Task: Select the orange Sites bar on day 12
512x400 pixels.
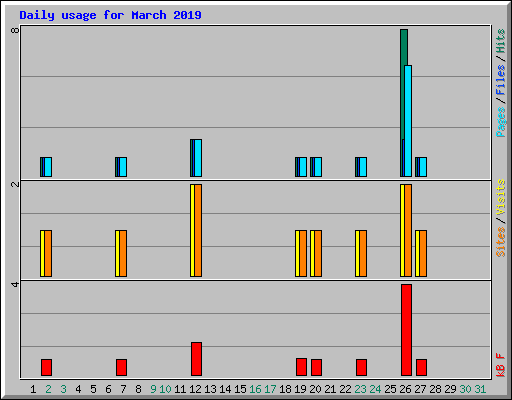Action: coord(198,230)
